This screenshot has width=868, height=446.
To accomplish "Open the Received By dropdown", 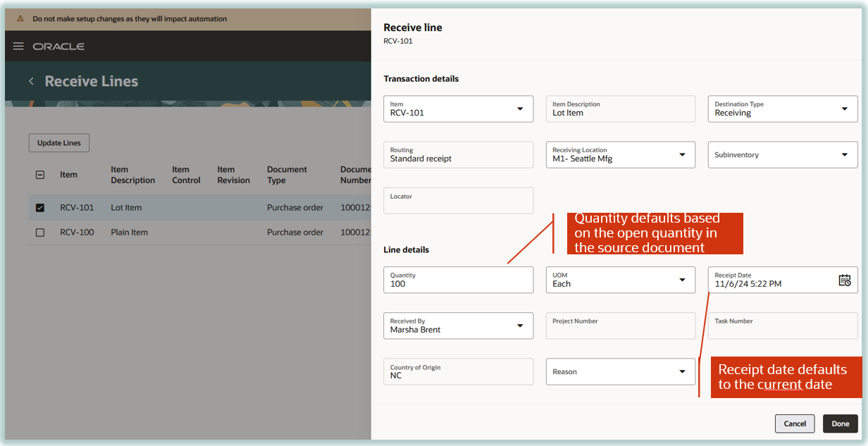I will pos(520,326).
